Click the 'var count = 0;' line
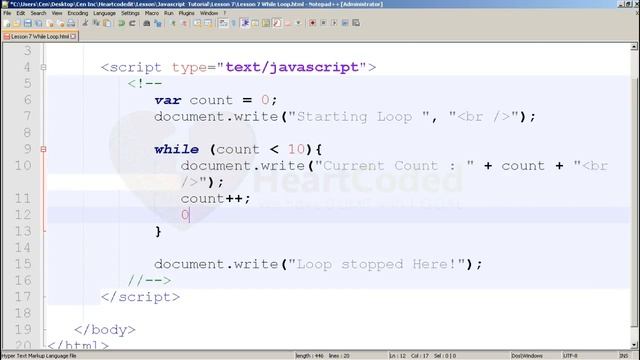Image resolution: width=640 pixels, height=360 pixels. (x=216, y=100)
